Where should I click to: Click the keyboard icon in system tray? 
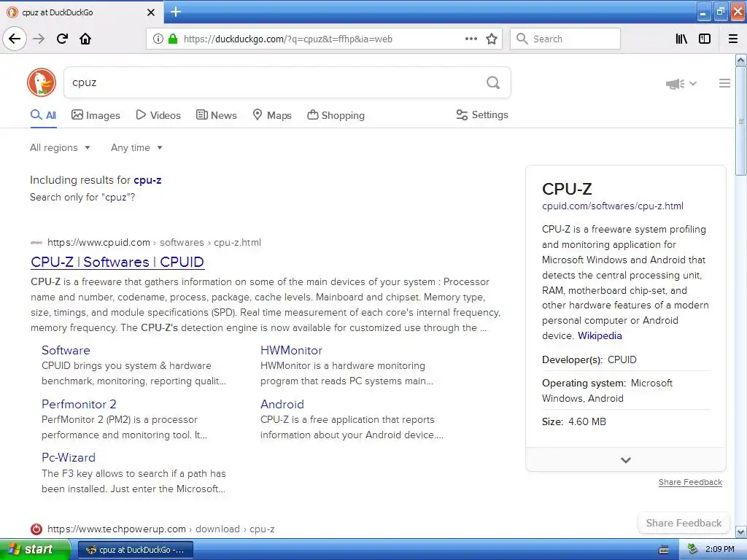[x=664, y=550]
